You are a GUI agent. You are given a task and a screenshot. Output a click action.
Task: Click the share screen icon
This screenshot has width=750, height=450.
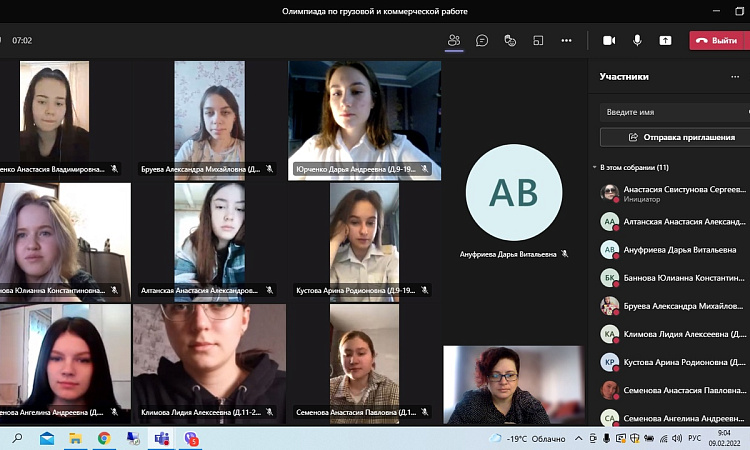click(x=665, y=41)
